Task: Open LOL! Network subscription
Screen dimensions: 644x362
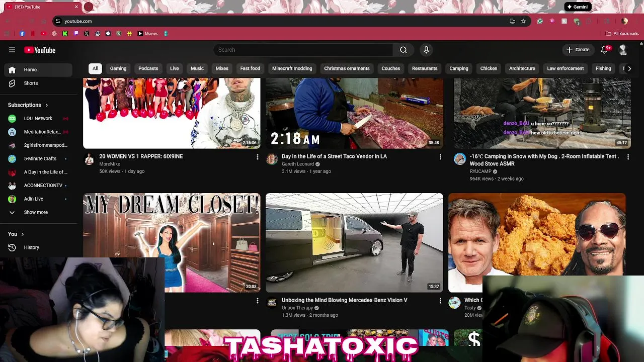Action: (38, 119)
